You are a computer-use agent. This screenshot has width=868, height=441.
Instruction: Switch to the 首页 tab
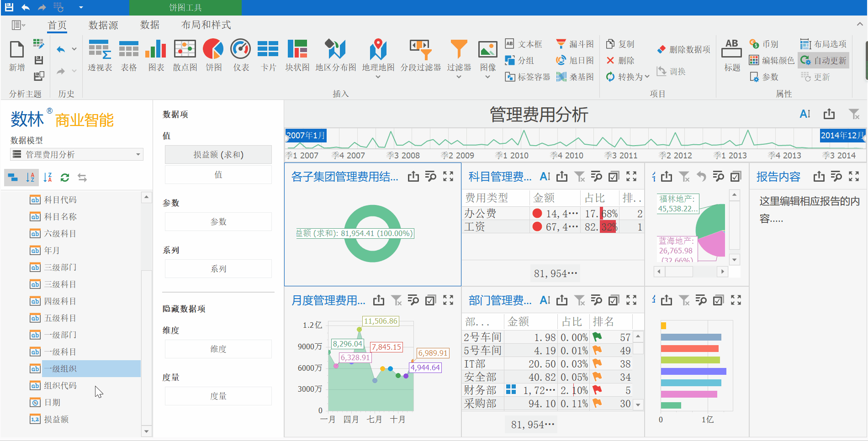(x=57, y=25)
